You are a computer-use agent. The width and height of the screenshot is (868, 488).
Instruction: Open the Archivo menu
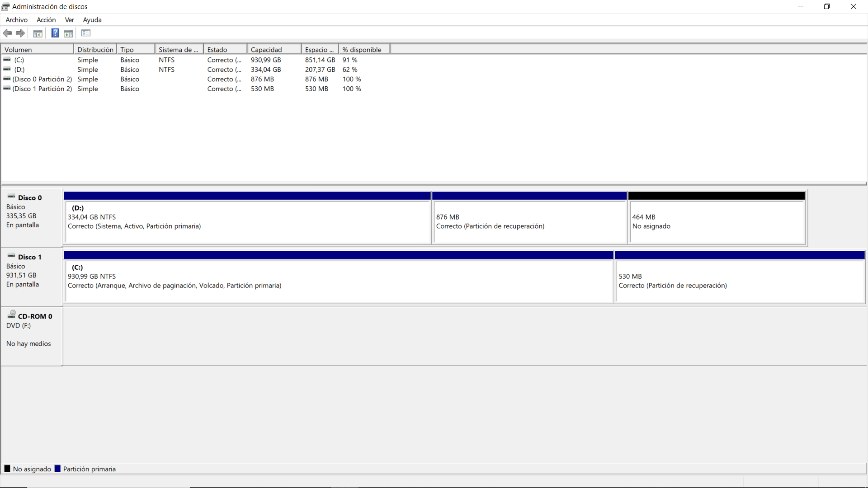point(16,20)
